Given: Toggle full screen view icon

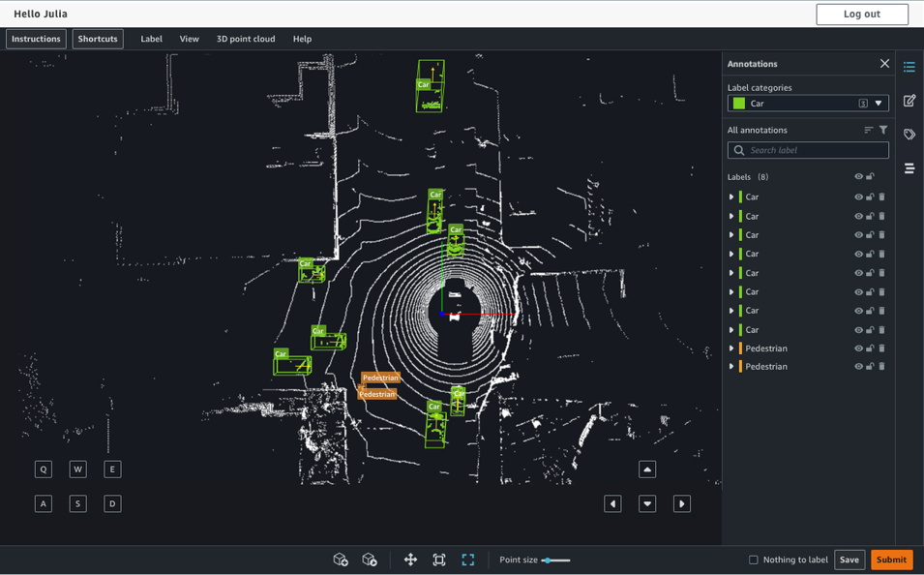Looking at the screenshot, I should 468,560.
